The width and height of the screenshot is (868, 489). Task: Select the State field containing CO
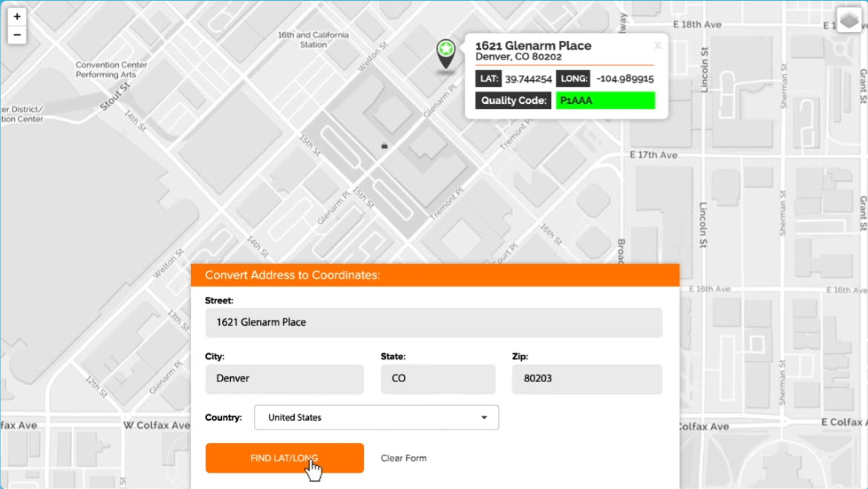pos(437,378)
